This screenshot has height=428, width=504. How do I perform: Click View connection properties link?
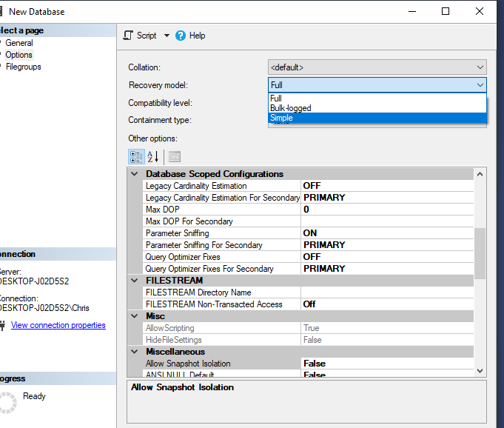point(58,325)
